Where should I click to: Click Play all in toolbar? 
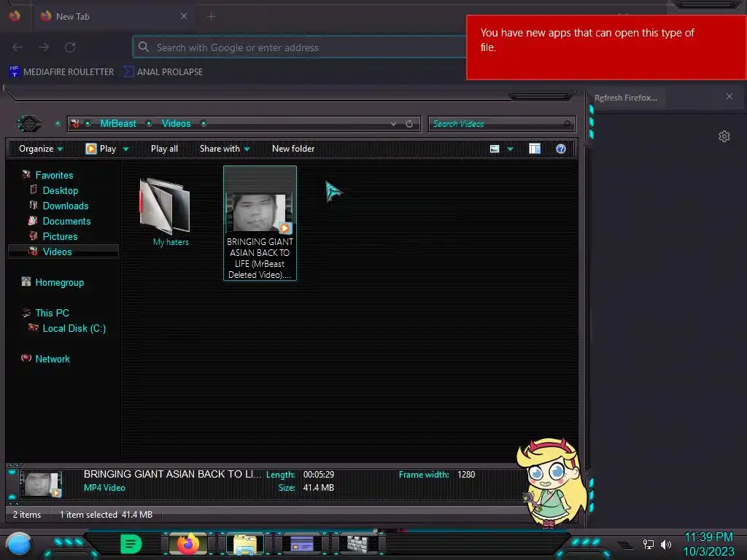point(164,149)
